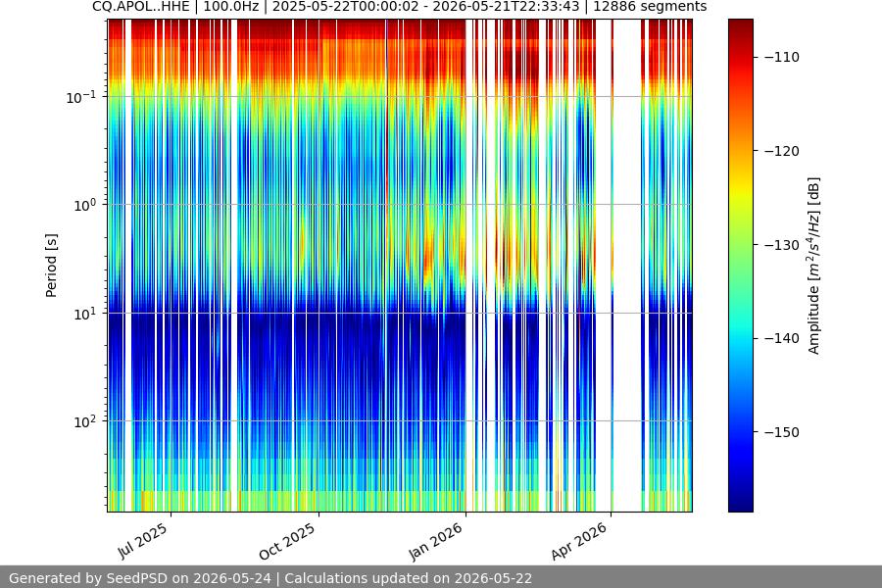Click the plot title starting with CQ.APOL..HHE

[x=400, y=7]
